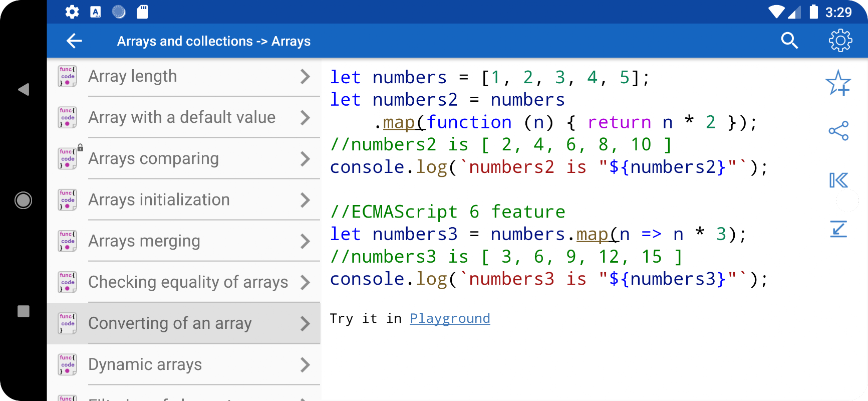Screen dimensions: 868x401
Task: Tap the Android home circle button
Action: [23, 200]
